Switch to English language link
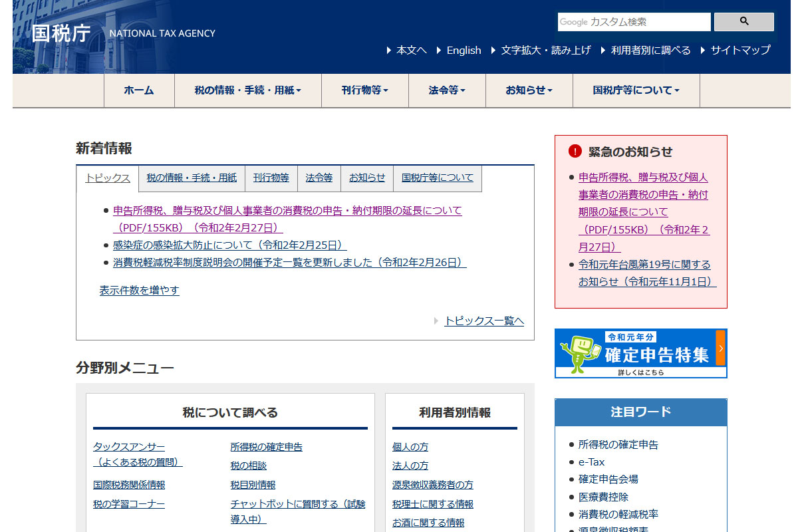The width and height of the screenshot is (798, 532). (464, 50)
